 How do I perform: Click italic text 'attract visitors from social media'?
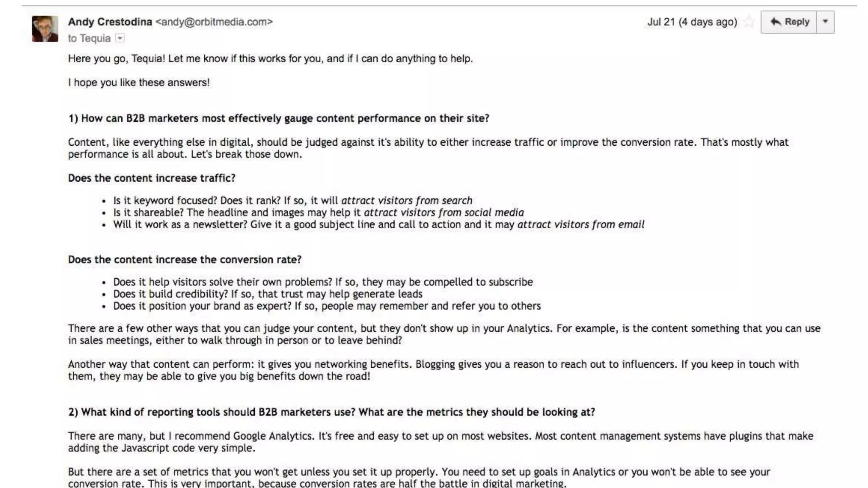click(444, 212)
